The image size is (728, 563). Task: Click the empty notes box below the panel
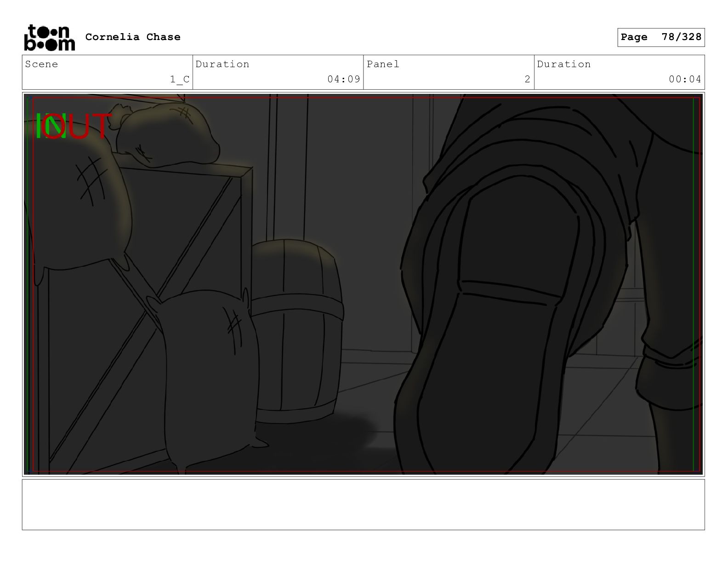[363, 505]
